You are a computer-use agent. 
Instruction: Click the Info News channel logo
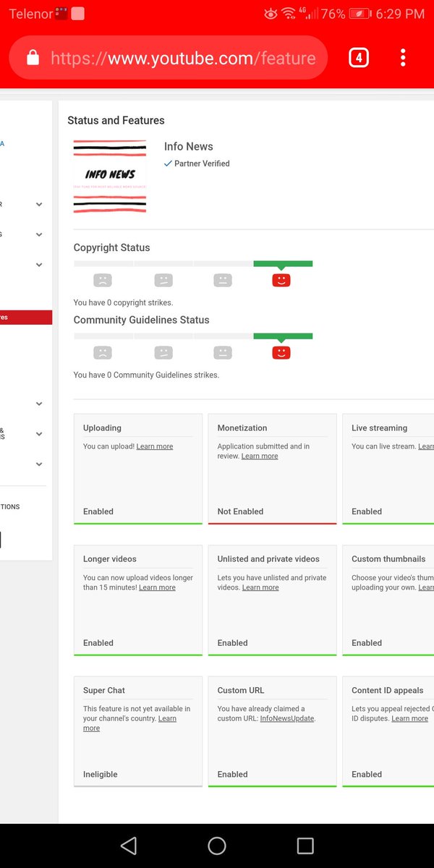tap(110, 176)
